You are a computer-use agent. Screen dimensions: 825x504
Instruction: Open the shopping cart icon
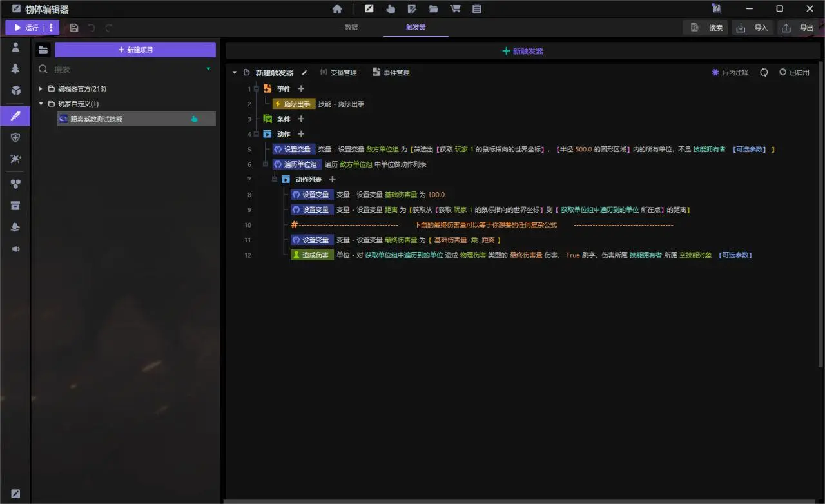coord(455,9)
